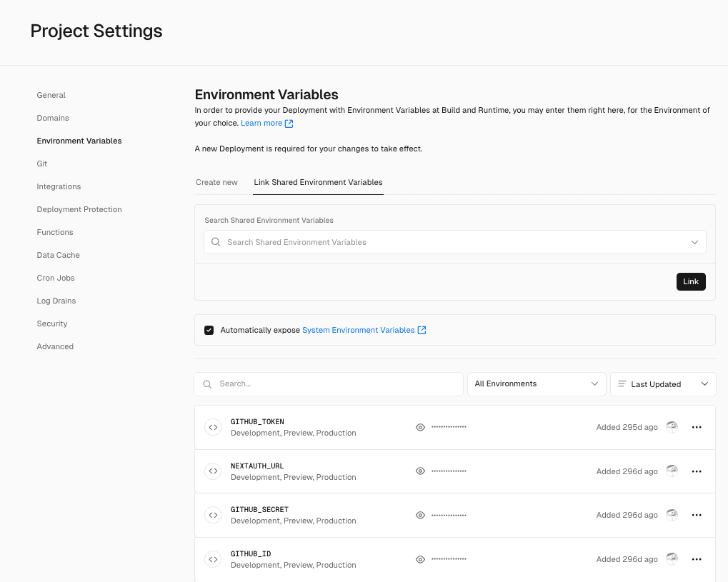Open the three-dot menu for NEXTAUTH_URL

click(x=697, y=471)
